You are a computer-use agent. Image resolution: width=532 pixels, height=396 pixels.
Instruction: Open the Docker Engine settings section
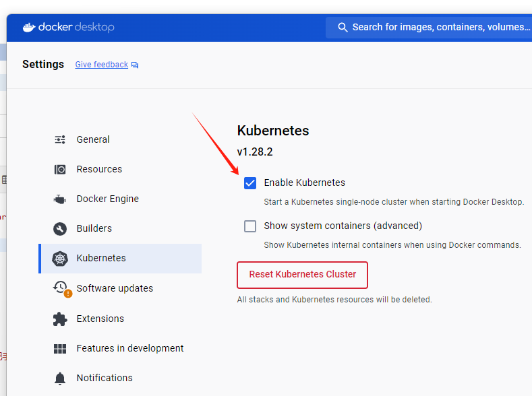pyautogui.click(x=108, y=199)
